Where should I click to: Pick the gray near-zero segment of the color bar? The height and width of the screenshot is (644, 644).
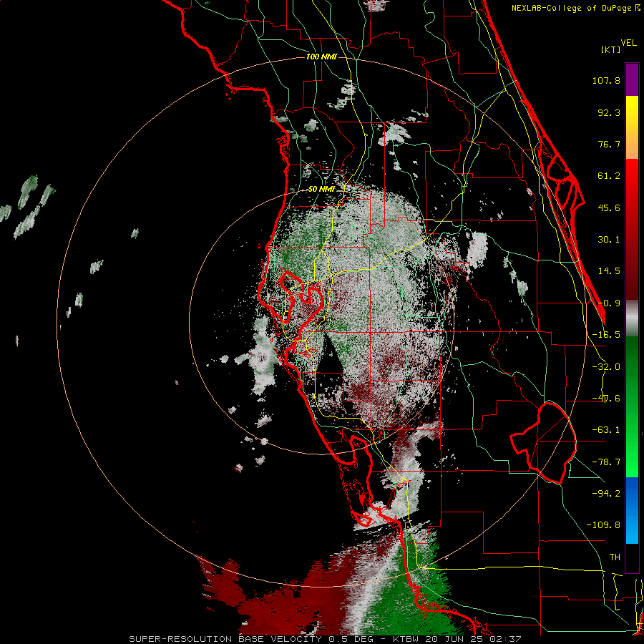[x=632, y=318]
